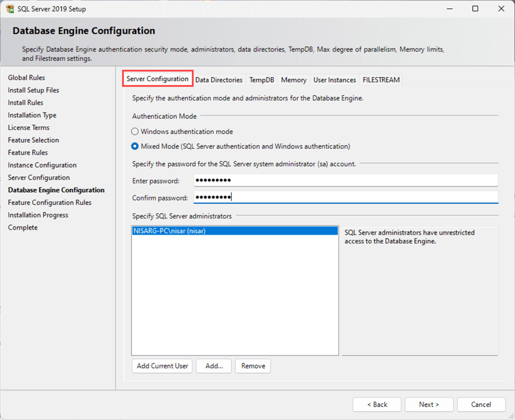515x420 pixels.
Task: Click the Add... button
Action: coord(214,366)
